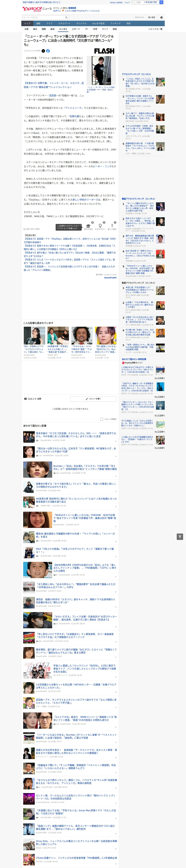Report a problem with this article
The height and width of the screenshot is (868, 186).
point(32,229)
